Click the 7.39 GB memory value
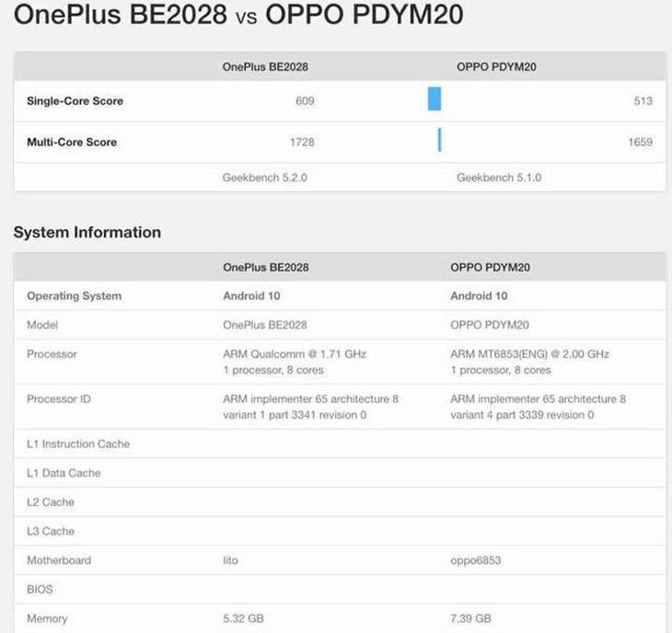Image resolution: width=672 pixels, height=633 pixels. click(470, 618)
